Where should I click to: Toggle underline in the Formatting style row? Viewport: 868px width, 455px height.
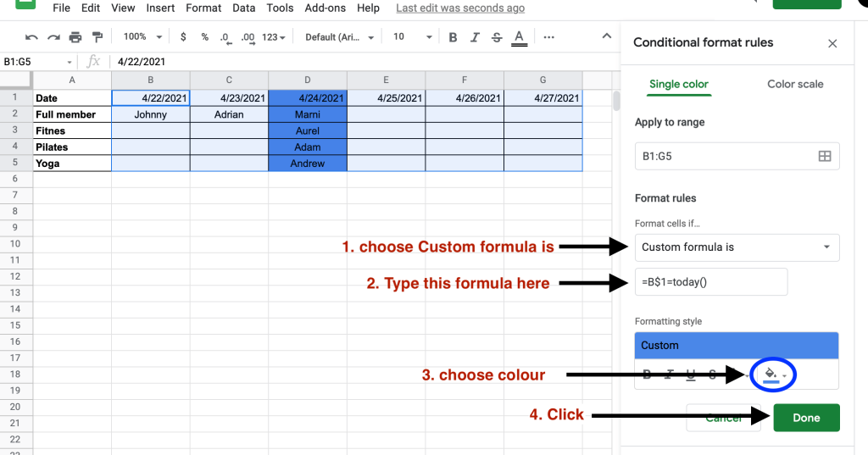tap(690, 375)
